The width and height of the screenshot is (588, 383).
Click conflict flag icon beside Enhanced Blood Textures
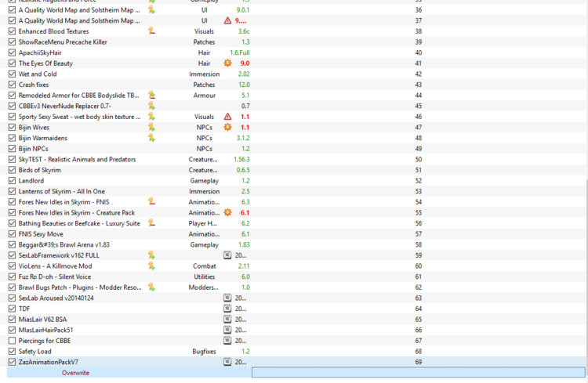151,31
